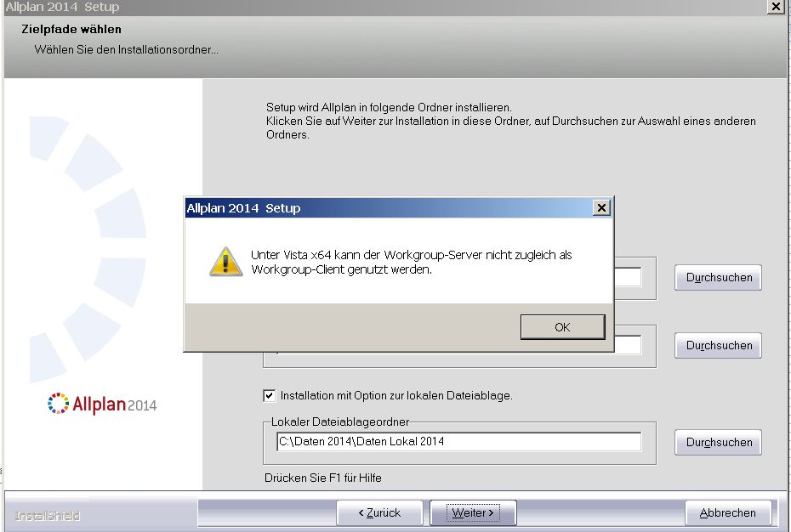Click the InstallShield label
The height and width of the screenshot is (532, 791).
pyautogui.click(x=48, y=516)
